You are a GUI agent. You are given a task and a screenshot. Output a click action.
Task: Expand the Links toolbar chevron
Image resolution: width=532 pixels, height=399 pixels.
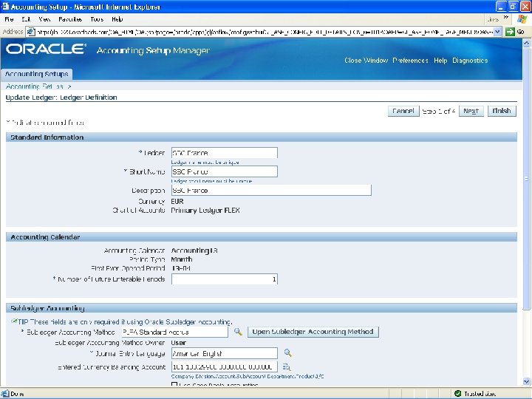[505, 18]
